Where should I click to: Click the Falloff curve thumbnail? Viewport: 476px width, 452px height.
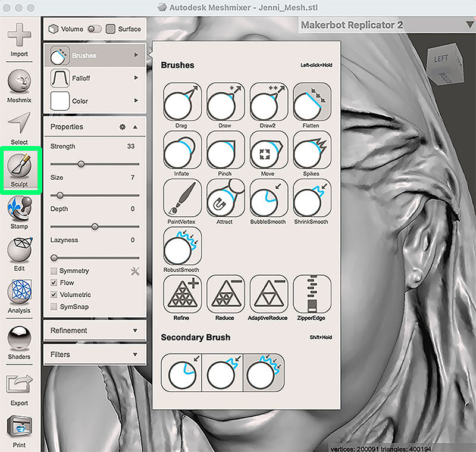60,78
